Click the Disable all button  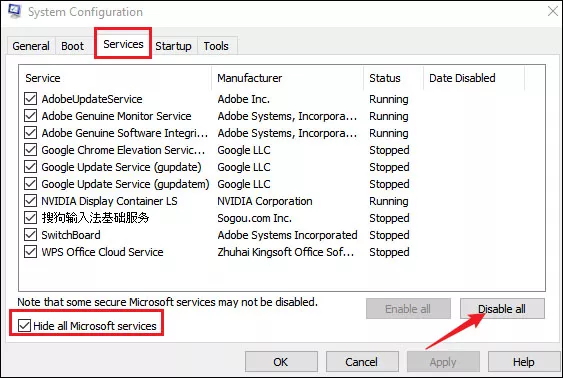[502, 309]
